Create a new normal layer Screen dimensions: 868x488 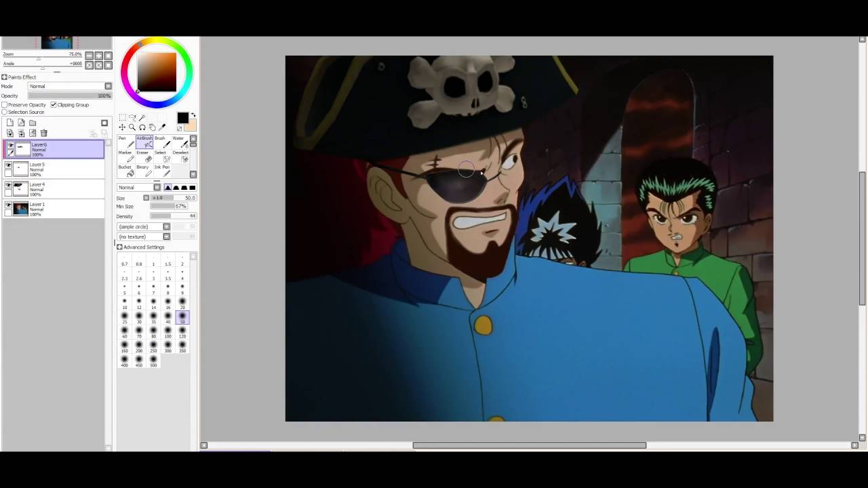tap(9, 123)
